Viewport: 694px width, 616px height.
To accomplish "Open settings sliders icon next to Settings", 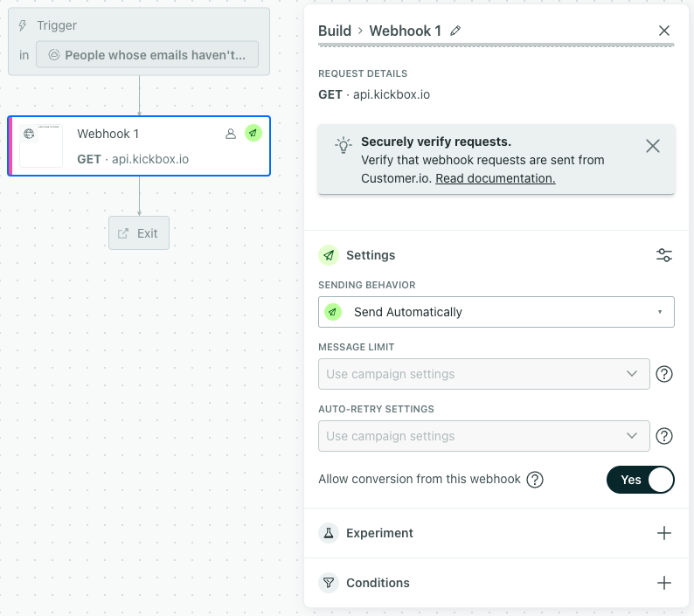I will [664, 255].
